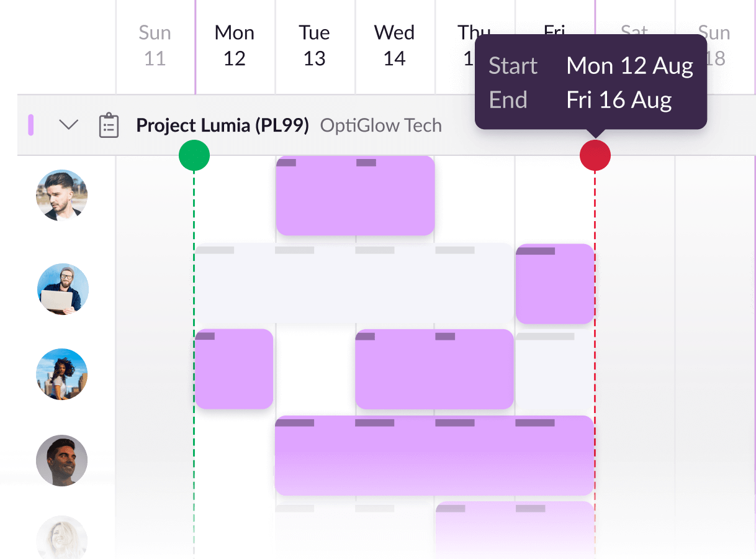The height and width of the screenshot is (559, 756).
Task: Select the purple project color bar
Action: [30, 125]
